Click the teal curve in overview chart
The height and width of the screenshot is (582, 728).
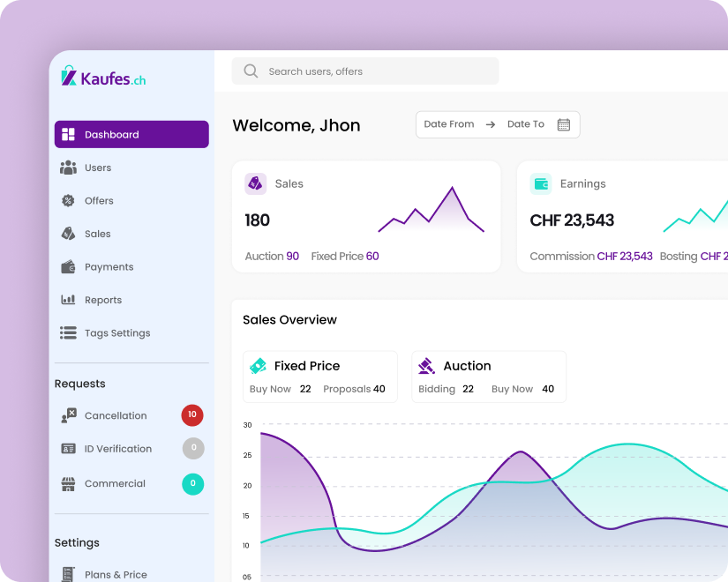(628, 444)
